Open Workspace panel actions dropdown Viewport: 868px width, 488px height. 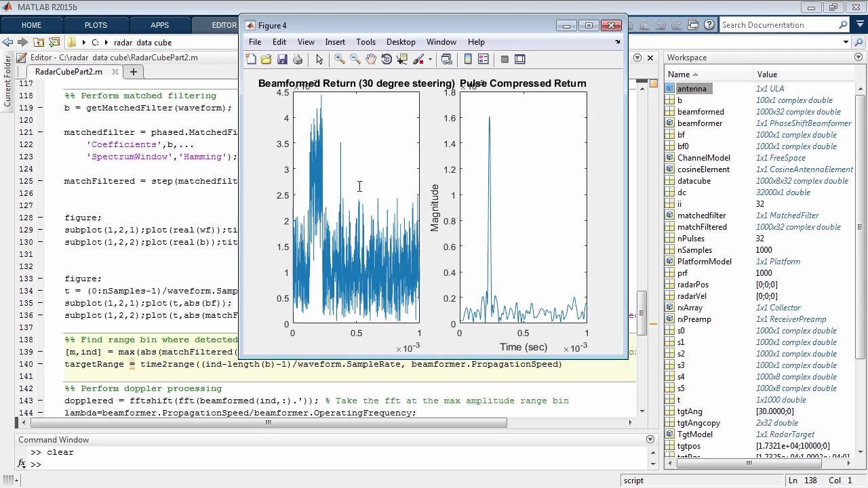pyautogui.click(x=859, y=58)
